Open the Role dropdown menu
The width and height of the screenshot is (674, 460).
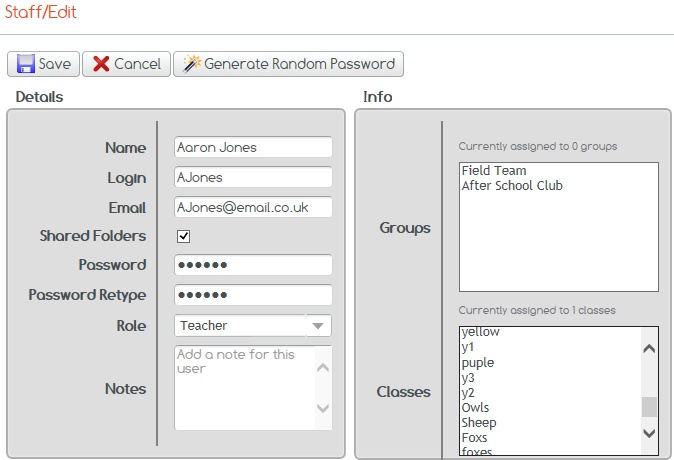317,326
